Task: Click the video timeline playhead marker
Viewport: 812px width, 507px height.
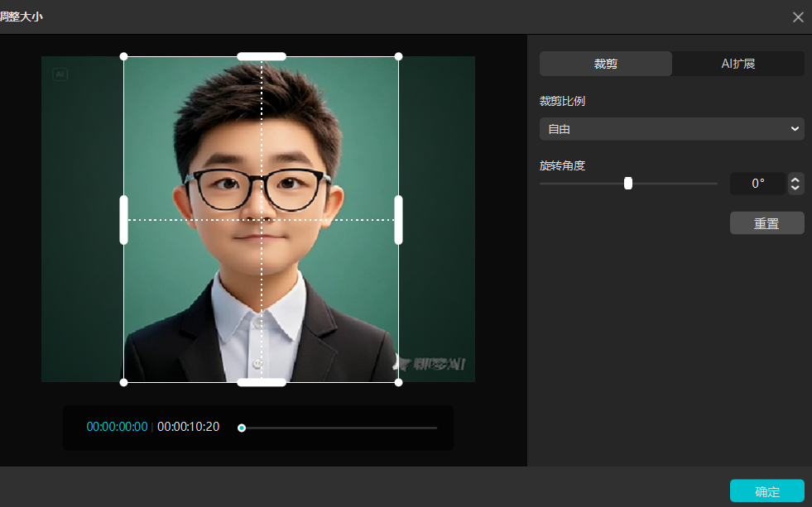Action: click(242, 428)
